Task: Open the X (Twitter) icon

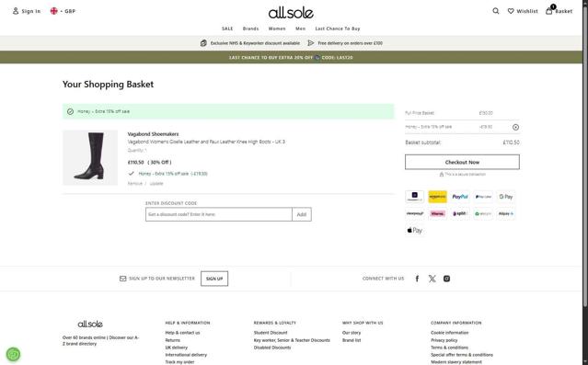Action: (x=432, y=279)
